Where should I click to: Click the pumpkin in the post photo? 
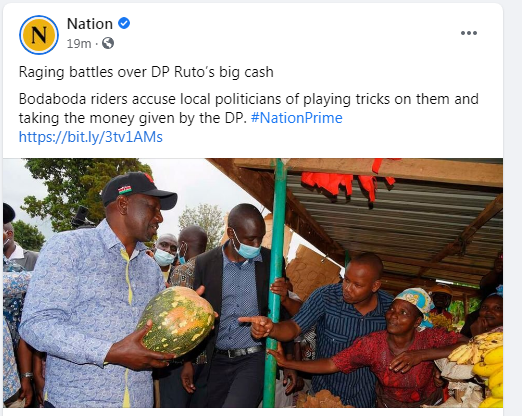[x=176, y=322]
